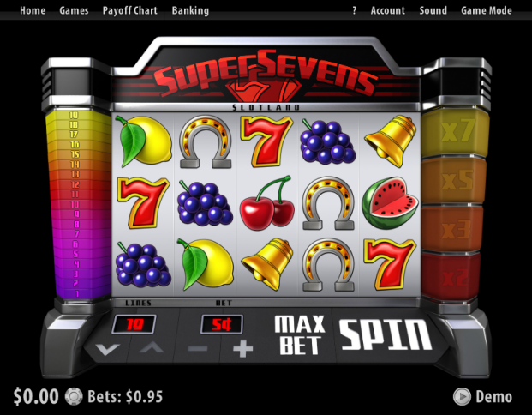This screenshot has width=532, height=415.
Task: Decrease lines with down chevron
Action: pos(107,349)
